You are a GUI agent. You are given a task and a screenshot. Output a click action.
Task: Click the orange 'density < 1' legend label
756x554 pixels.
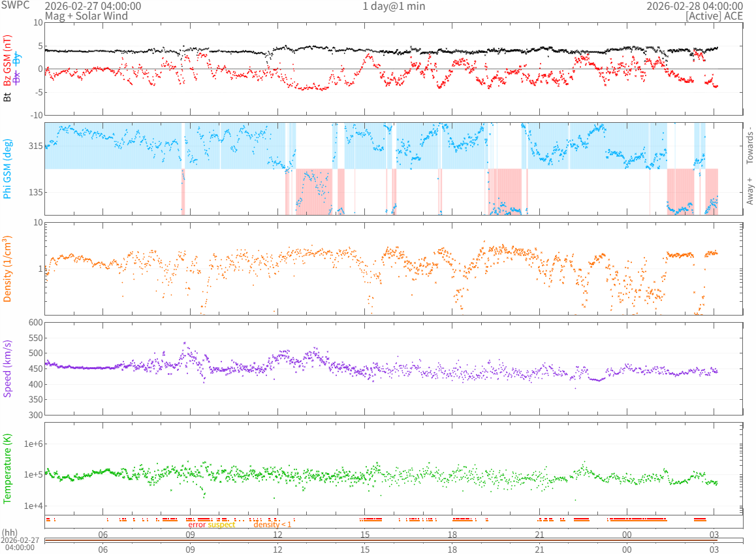pyautogui.click(x=272, y=525)
